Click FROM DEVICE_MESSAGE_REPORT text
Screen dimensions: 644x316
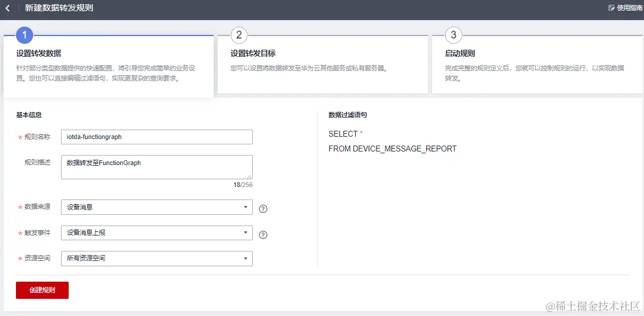pos(392,149)
